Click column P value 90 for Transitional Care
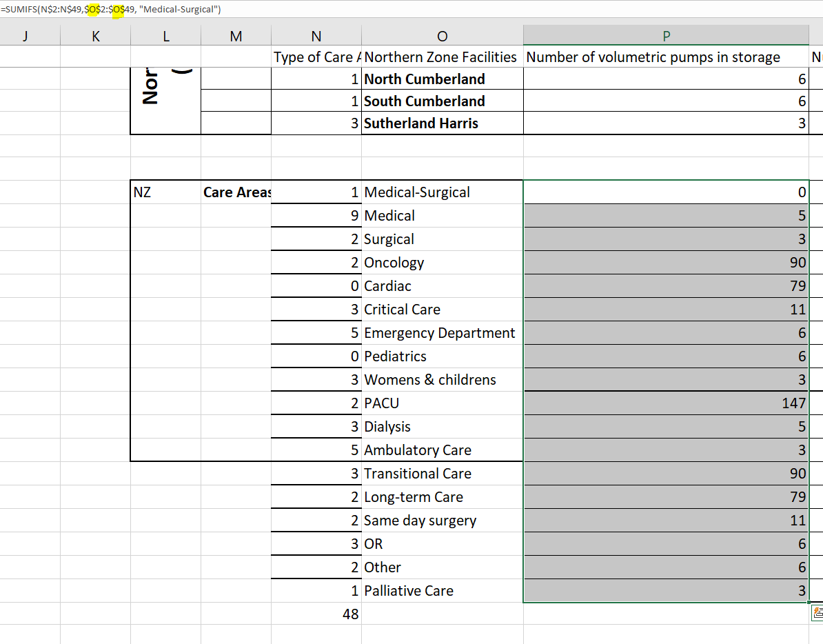This screenshot has width=823, height=644. (x=666, y=474)
